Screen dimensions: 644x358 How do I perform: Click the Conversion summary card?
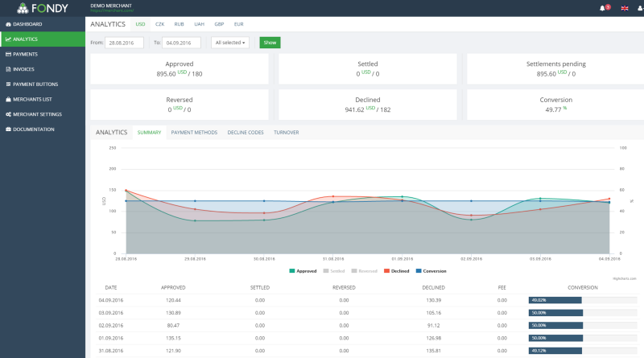tap(555, 105)
